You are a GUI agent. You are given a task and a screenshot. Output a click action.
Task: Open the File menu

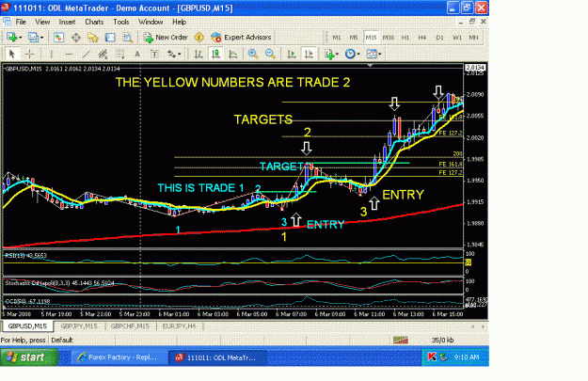pos(21,22)
